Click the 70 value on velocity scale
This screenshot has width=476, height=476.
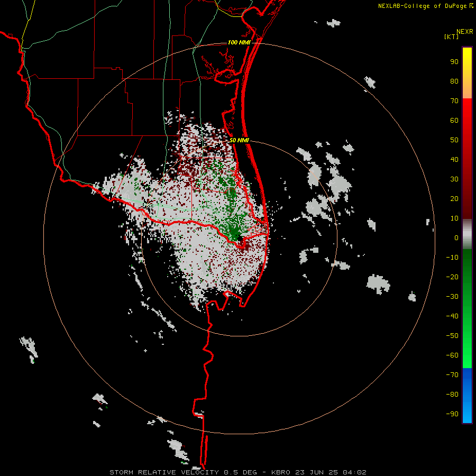click(454, 101)
